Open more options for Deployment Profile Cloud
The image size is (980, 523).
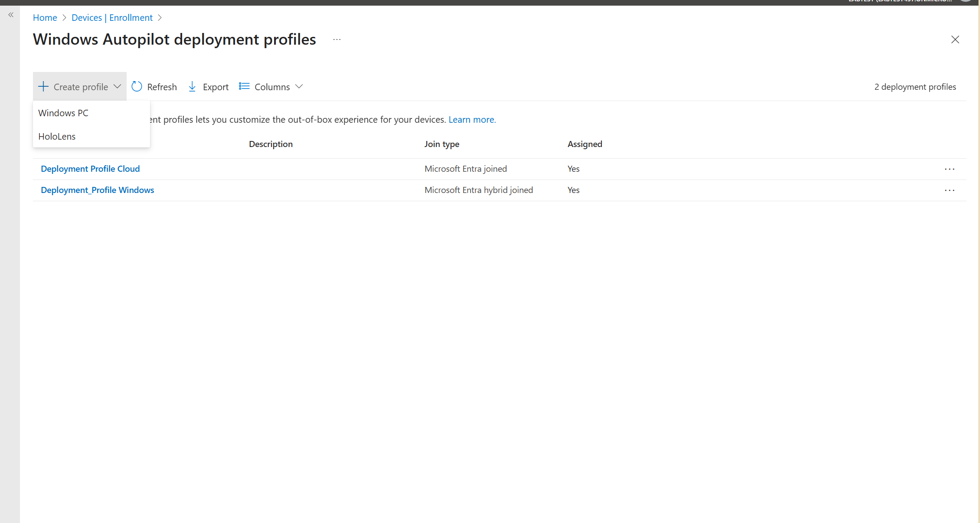(x=949, y=169)
